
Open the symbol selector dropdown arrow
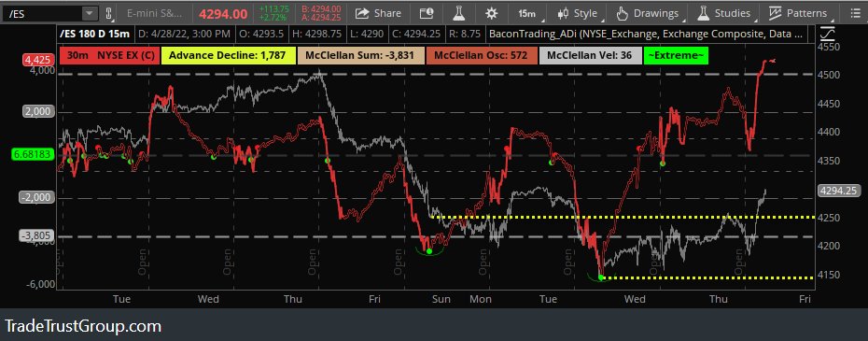pos(89,13)
